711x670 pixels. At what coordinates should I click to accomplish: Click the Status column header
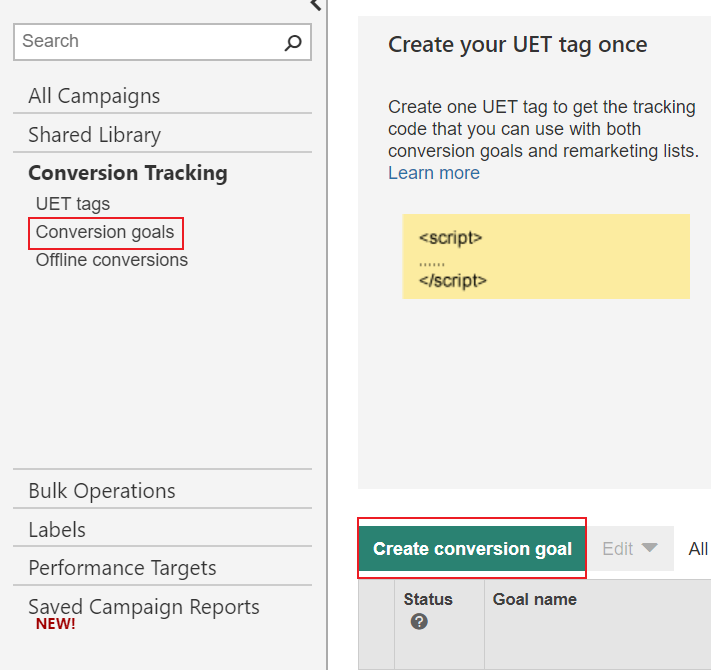(x=428, y=599)
